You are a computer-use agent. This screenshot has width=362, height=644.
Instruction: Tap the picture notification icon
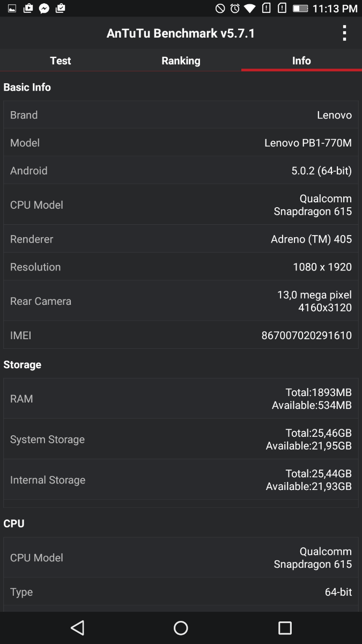coord(12,9)
